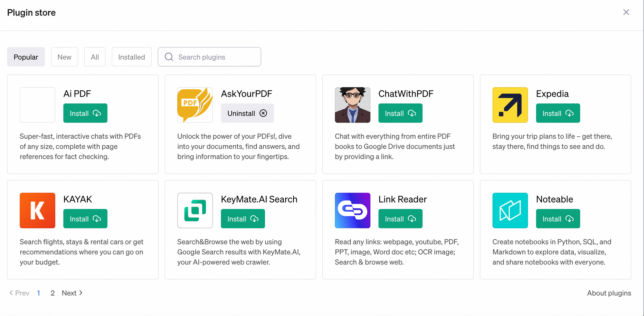Viewport: 644px width, 316px height.
Task: Click the 'Search flights, stays & rental cars' description
Action: pyautogui.click(x=81, y=252)
